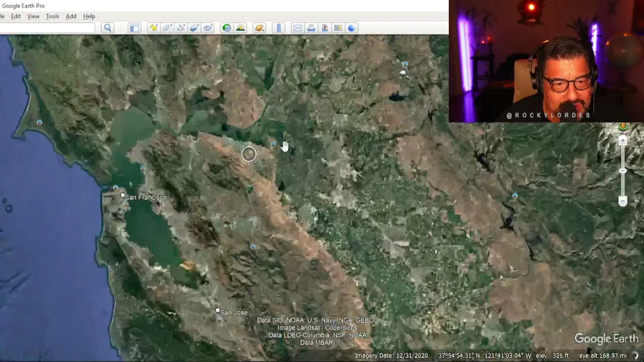Toggle sunlight across the landscape
The height and width of the screenshot is (362, 644).
click(x=240, y=28)
